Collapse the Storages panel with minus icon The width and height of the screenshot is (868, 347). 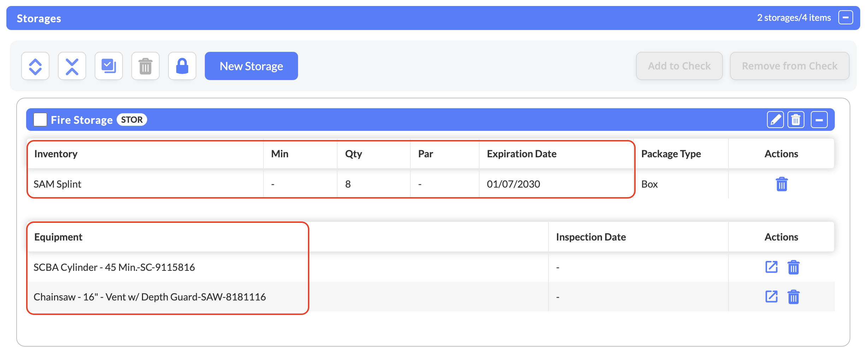pos(846,18)
